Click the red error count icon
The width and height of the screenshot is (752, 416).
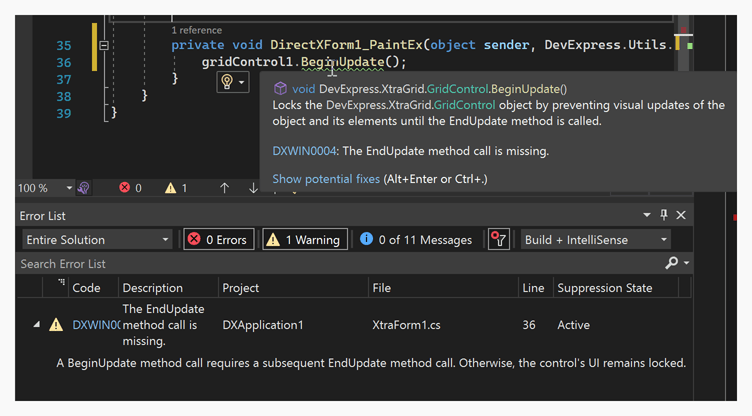point(125,188)
